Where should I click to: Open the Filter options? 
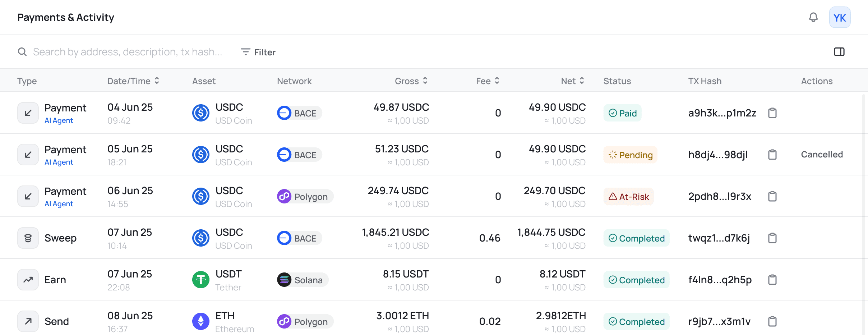[258, 52]
